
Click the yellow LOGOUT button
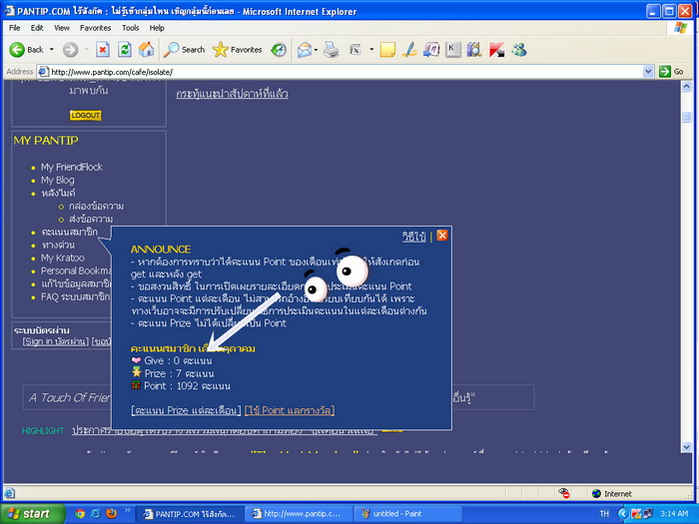(86, 116)
